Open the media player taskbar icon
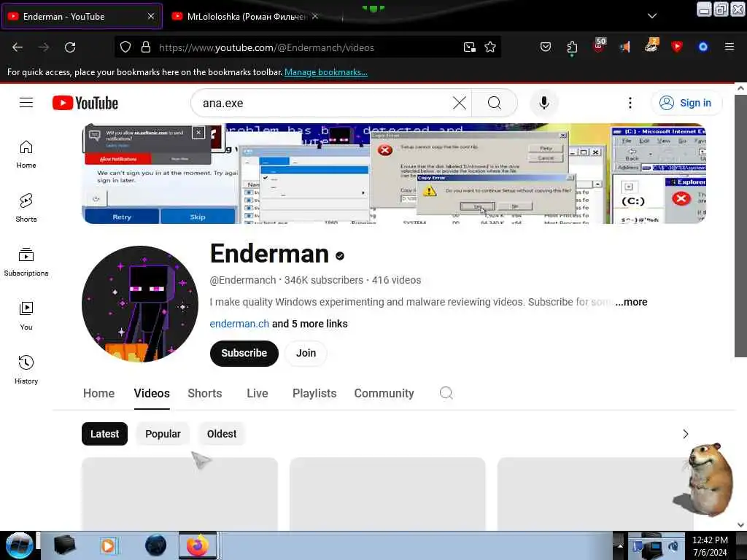The image size is (747, 560). 108,545
